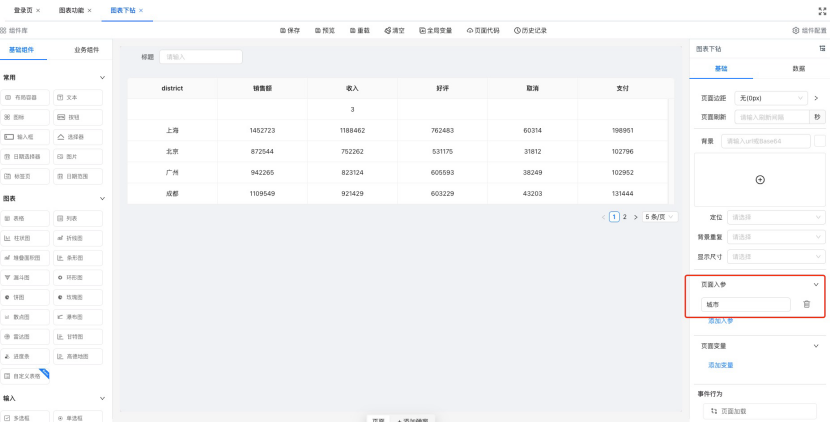
Task: Switch to the 业务组件 tab
Action: tap(87, 49)
